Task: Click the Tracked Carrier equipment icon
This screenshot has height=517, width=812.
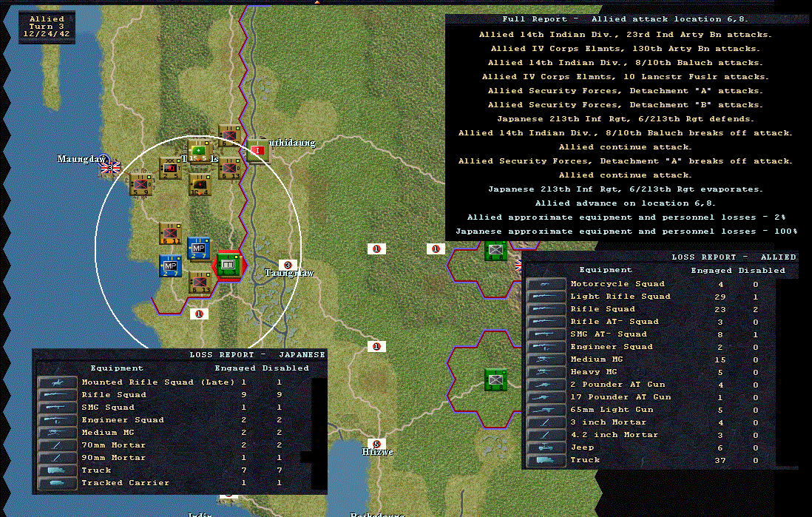Action: [x=58, y=483]
